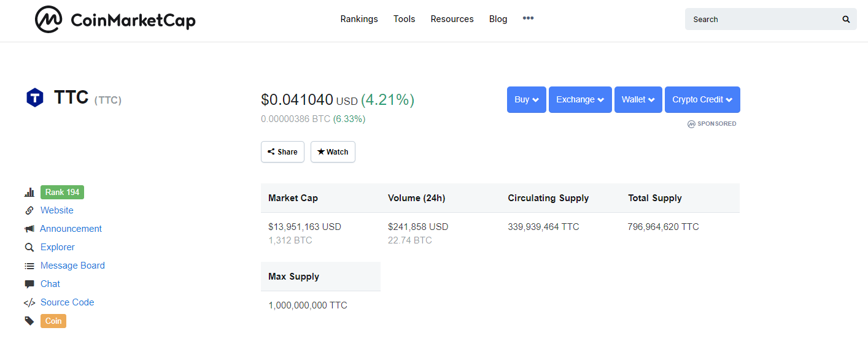Screen dimensions: 868x352
Task: Open the Rankings menu
Action: click(359, 19)
